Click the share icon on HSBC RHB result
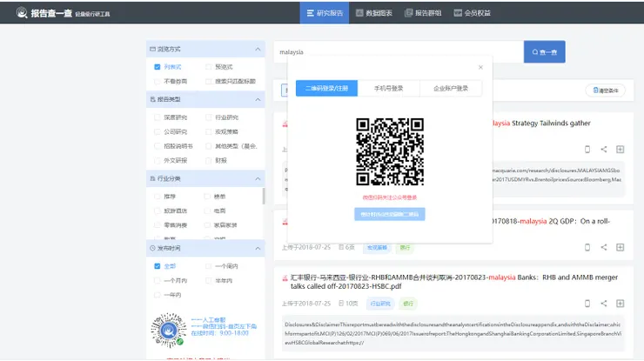 604,304
